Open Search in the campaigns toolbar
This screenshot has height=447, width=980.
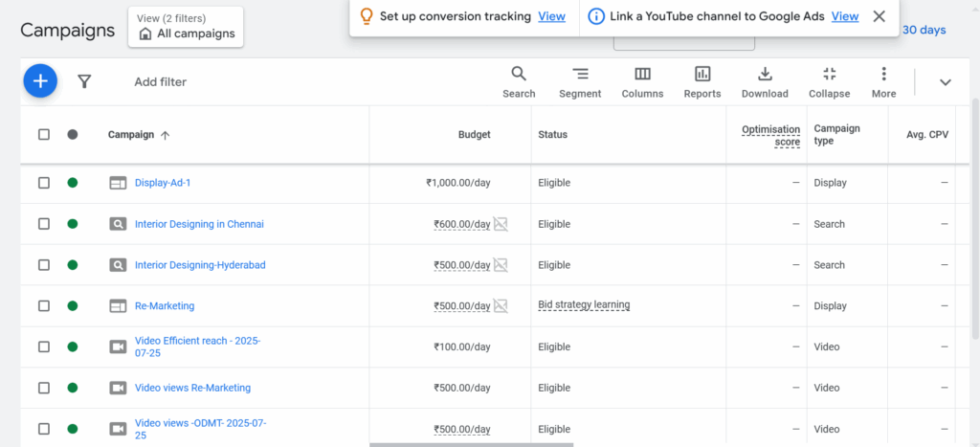tap(519, 81)
